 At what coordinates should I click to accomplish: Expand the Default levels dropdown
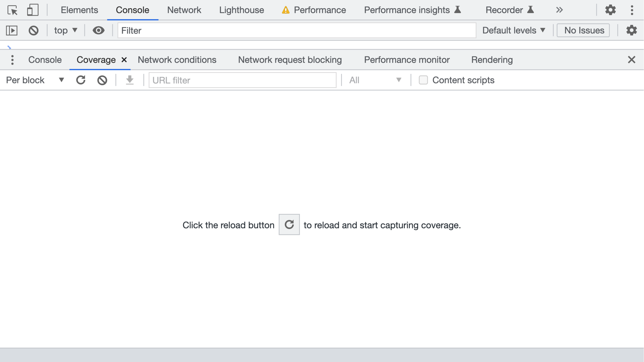pyautogui.click(x=514, y=30)
